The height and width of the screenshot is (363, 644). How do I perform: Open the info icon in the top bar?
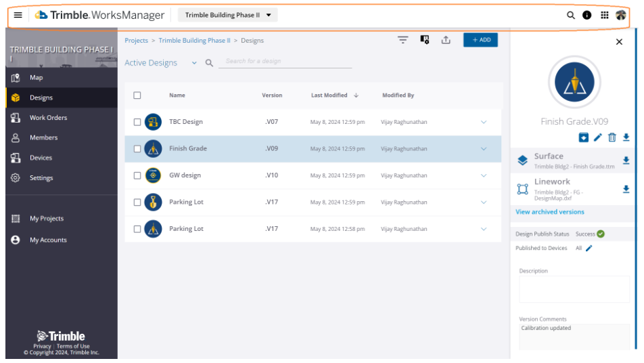click(x=587, y=15)
